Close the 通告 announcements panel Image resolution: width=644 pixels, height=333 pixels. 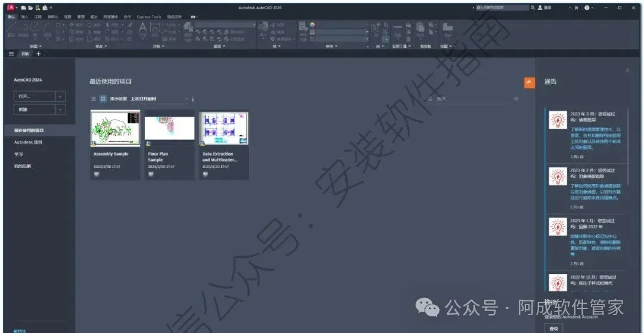(627, 70)
